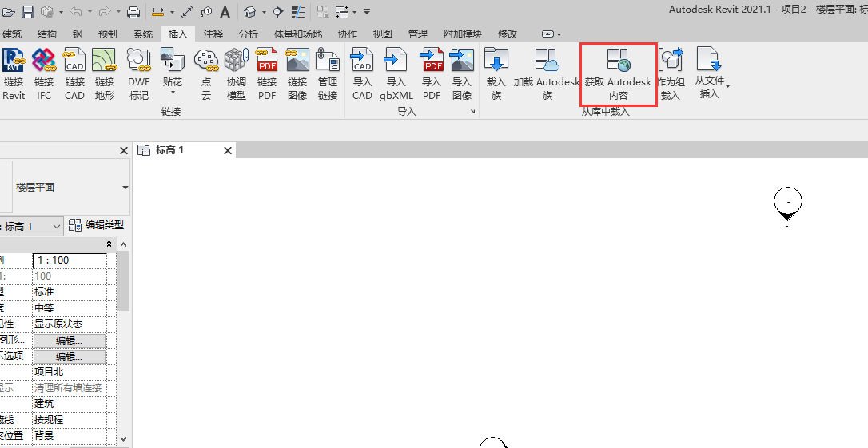
Task: Click Import Image (导入 图像) tool
Action: pyautogui.click(x=462, y=73)
